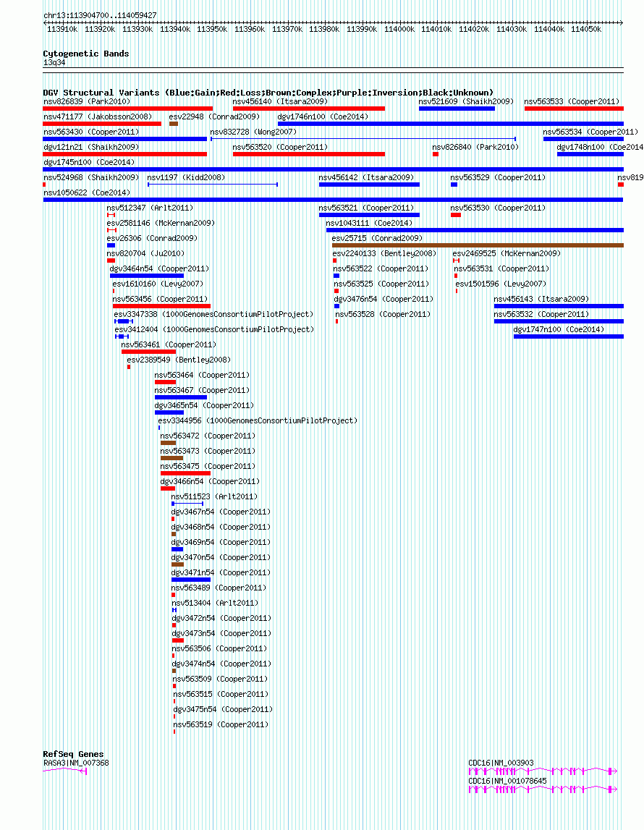Click nsv1050622 (Coe2014) label

pos(87,192)
